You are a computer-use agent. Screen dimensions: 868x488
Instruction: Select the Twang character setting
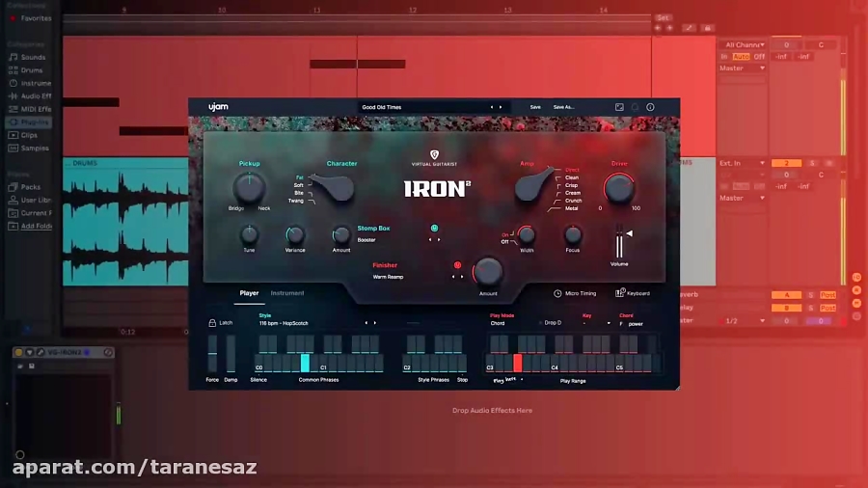point(296,201)
